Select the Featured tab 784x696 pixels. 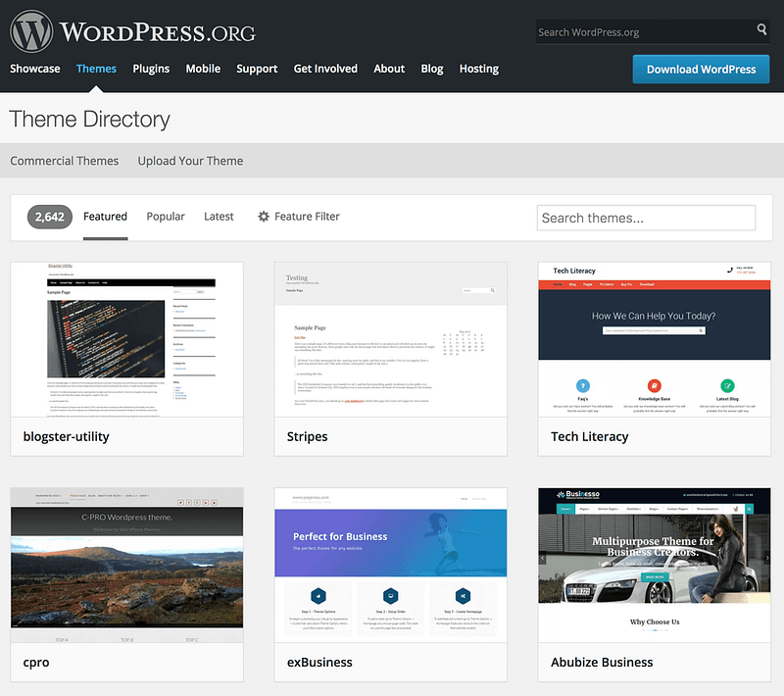click(105, 216)
